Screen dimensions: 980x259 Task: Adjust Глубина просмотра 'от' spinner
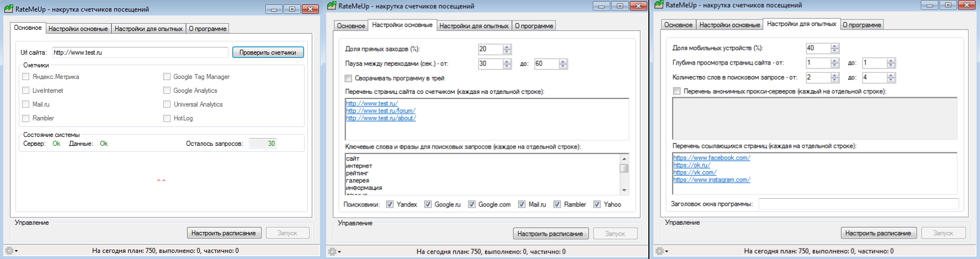click(835, 63)
